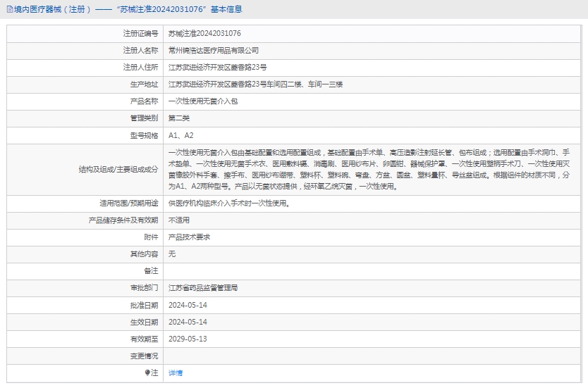Viewport: 588px width, 388px height.
Task: Click the 产品技术要求 attachment value
Action: (189, 237)
